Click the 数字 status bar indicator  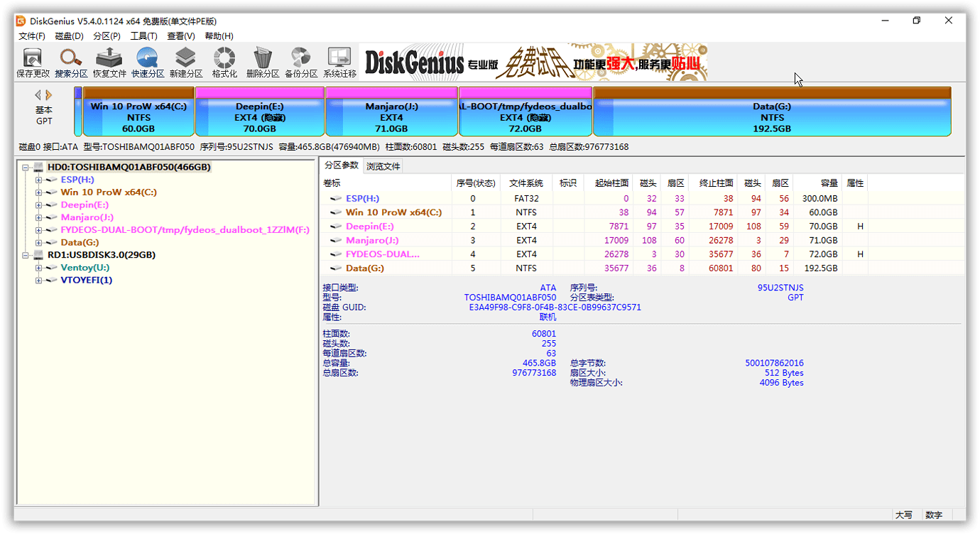pos(935,515)
